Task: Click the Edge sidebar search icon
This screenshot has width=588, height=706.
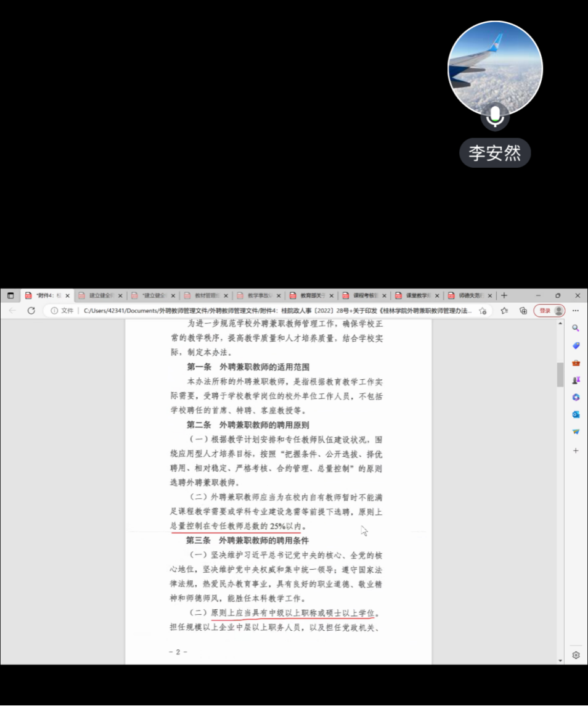Action: tap(576, 328)
